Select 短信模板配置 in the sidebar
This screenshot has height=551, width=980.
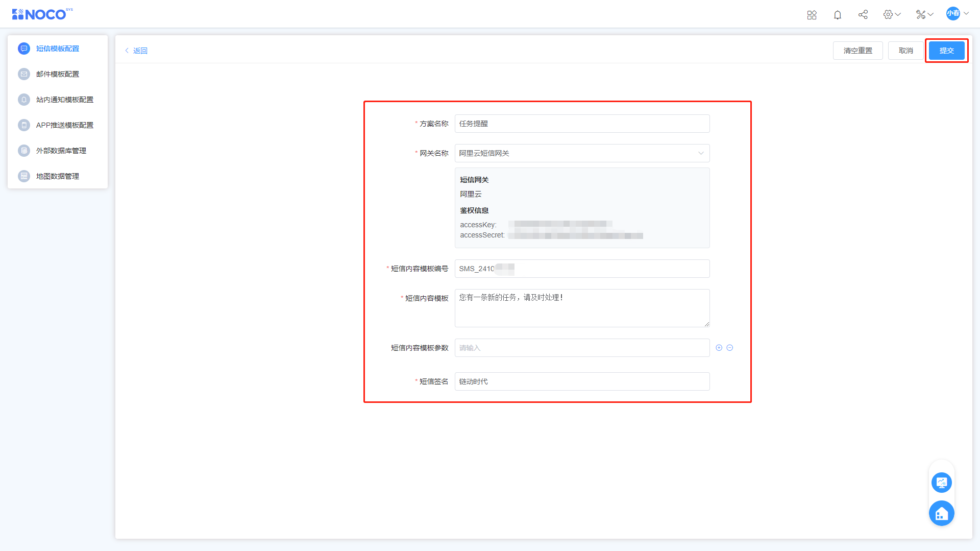click(x=58, y=49)
